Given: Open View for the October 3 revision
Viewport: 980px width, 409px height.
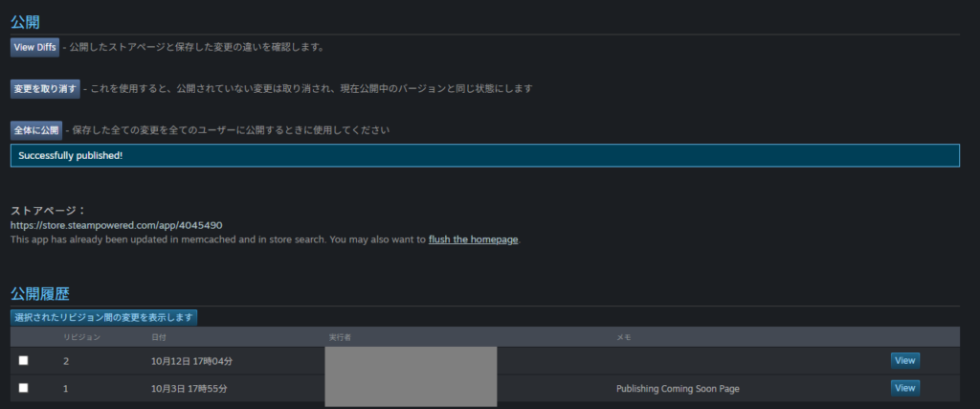Looking at the screenshot, I should pyautogui.click(x=904, y=388).
